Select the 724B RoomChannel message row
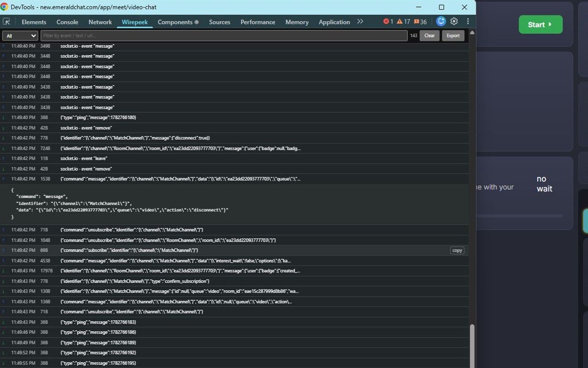 [234, 148]
